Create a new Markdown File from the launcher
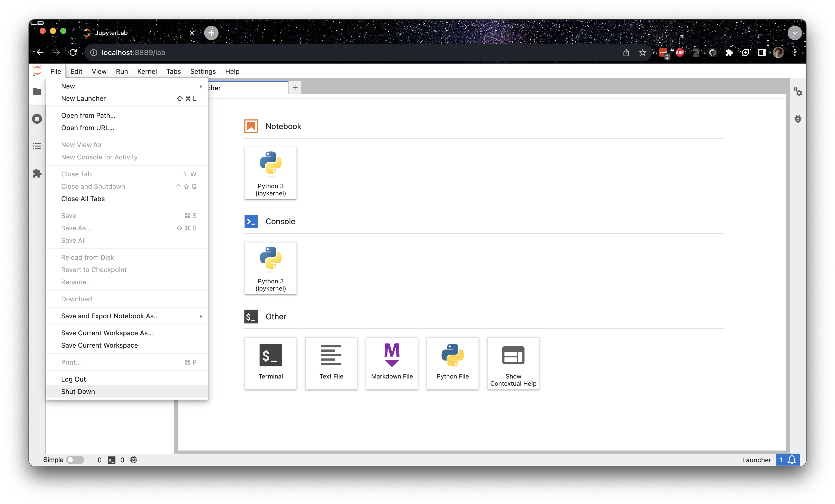 [x=392, y=363]
